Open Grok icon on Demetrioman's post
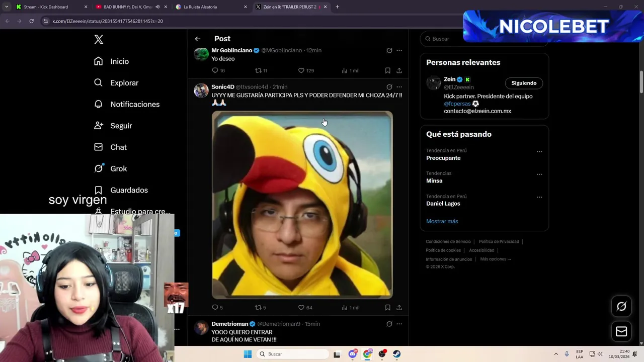644x362 pixels. tap(389, 324)
